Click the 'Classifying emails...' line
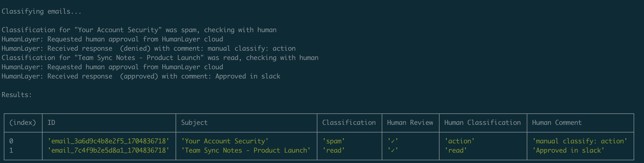This screenshot has width=644, height=163. point(41,11)
